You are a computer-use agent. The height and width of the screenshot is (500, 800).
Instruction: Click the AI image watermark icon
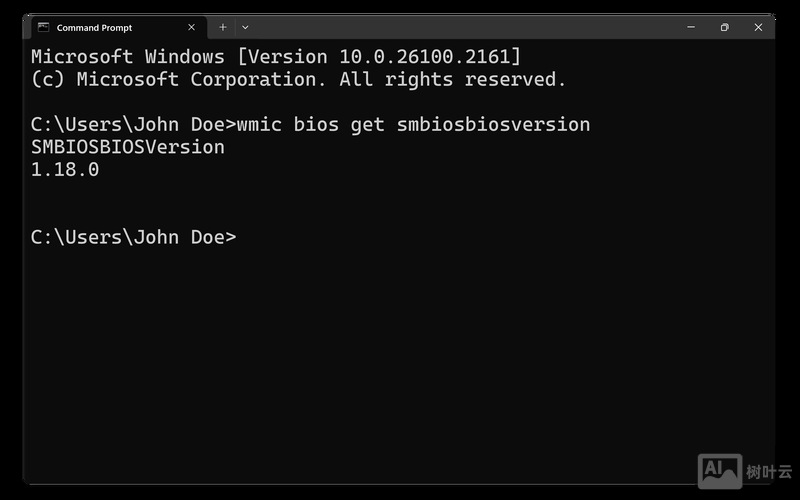pos(719,470)
